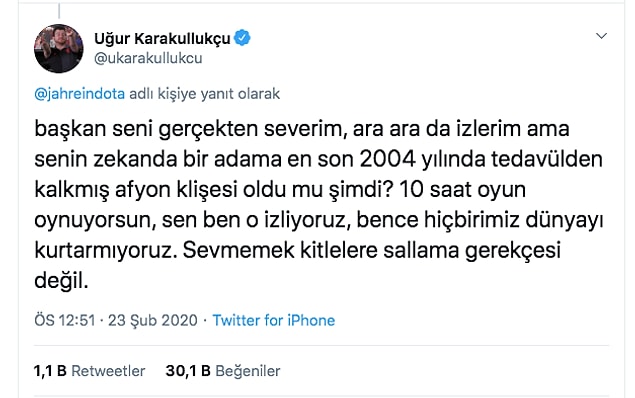Open the Uğur Karakullukçu display name link
This screenshot has height=398, width=635.
coord(162,38)
